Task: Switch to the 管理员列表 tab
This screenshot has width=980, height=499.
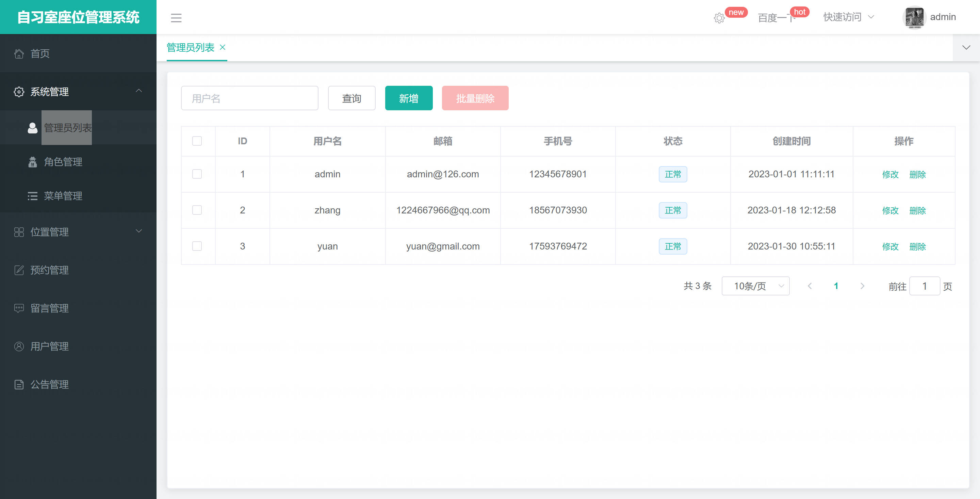Action: [191, 47]
